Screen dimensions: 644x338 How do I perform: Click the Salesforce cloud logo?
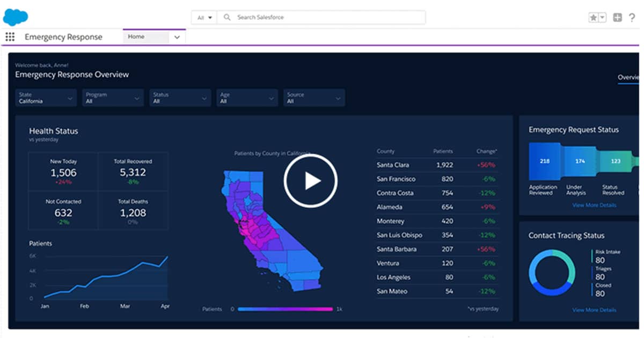16,17
